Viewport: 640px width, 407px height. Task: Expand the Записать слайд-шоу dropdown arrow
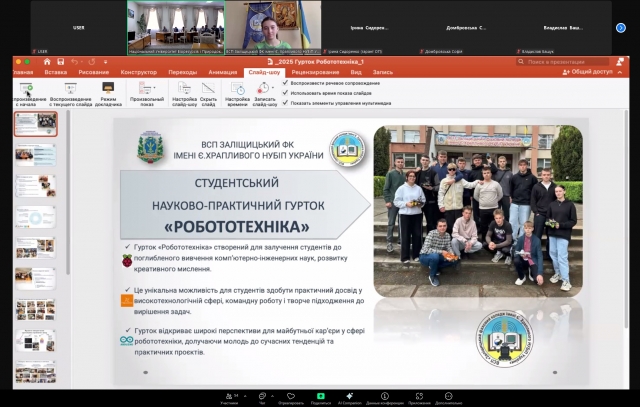(273, 88)
